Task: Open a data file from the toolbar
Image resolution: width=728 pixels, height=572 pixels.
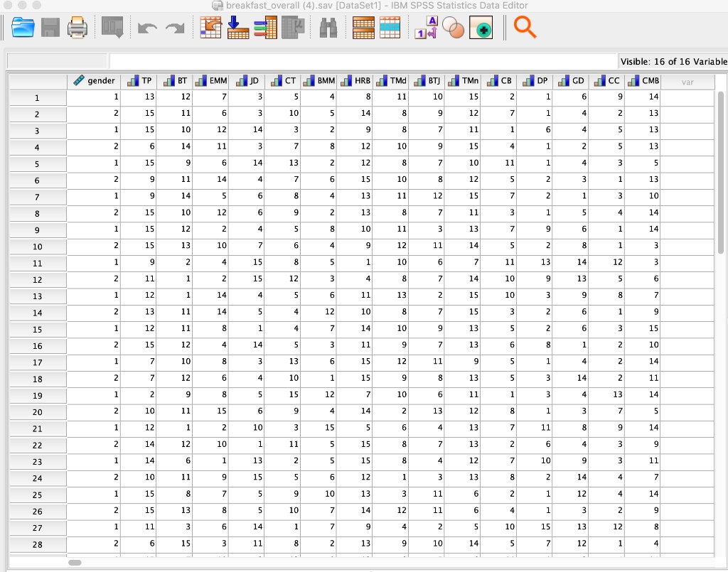Action: (x=22, y=28)
